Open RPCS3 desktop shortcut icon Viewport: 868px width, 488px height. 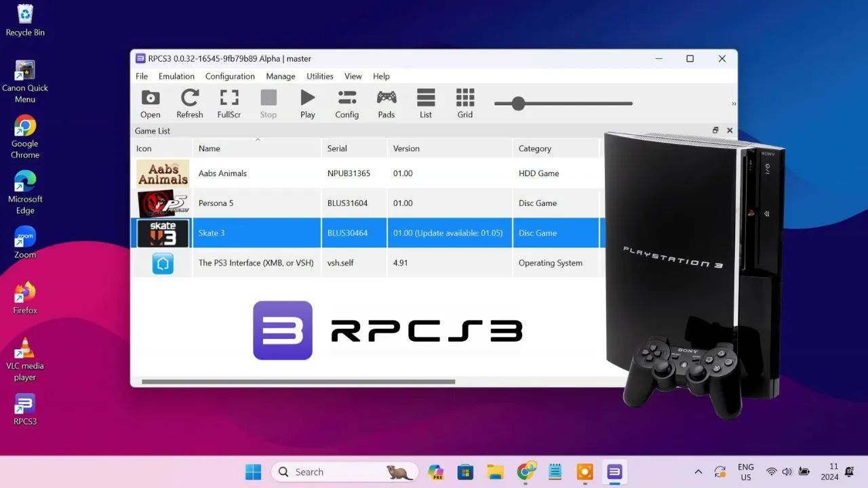(x=25, y=409)
